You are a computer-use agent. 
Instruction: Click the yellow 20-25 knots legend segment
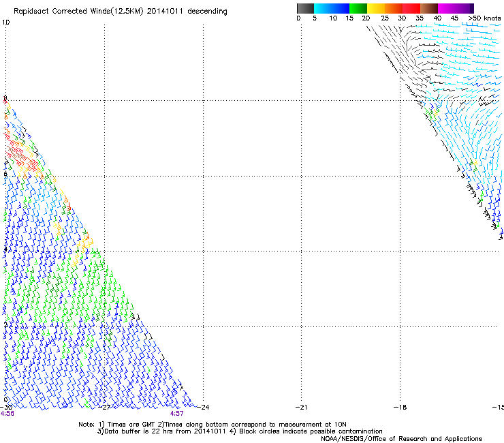pyautogui.click(x=376, y=8)
